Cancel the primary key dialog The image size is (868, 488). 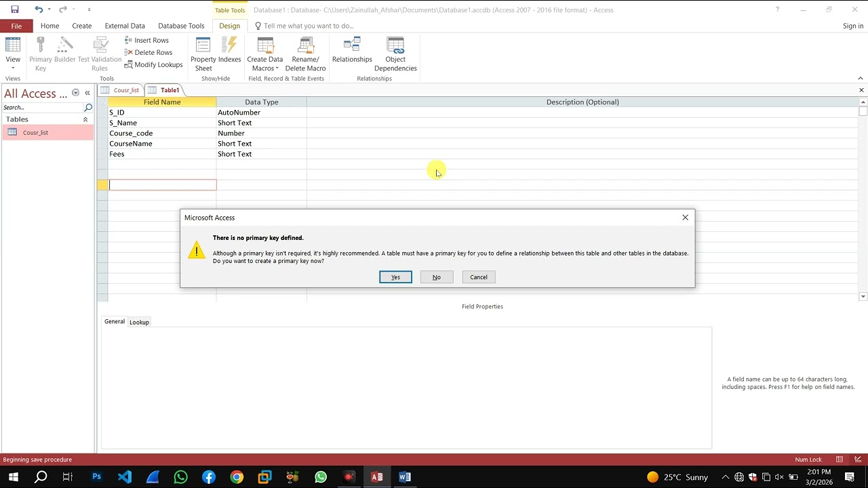click(x=479, y=277)
